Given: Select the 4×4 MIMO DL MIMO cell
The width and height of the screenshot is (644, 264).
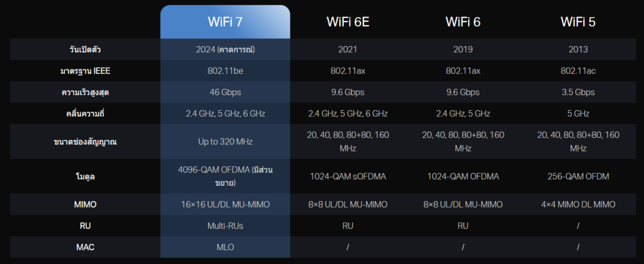Looking at the screenshot, I should [x=578, y=205].
